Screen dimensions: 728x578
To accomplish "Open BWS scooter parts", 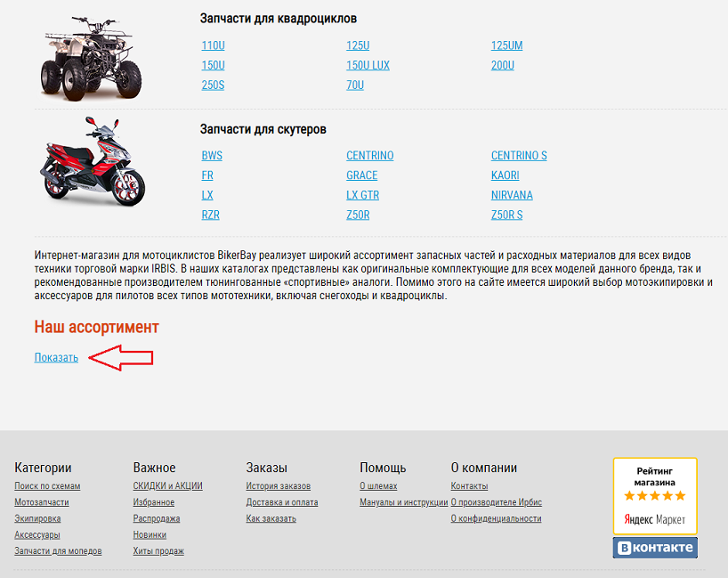I will coord(212,156).
